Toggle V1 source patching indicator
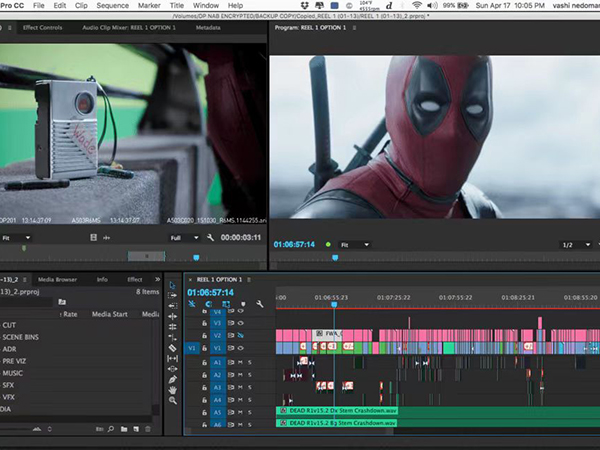Image resolution: width=600 pixels, height=450 pixels. pos(192,348)
